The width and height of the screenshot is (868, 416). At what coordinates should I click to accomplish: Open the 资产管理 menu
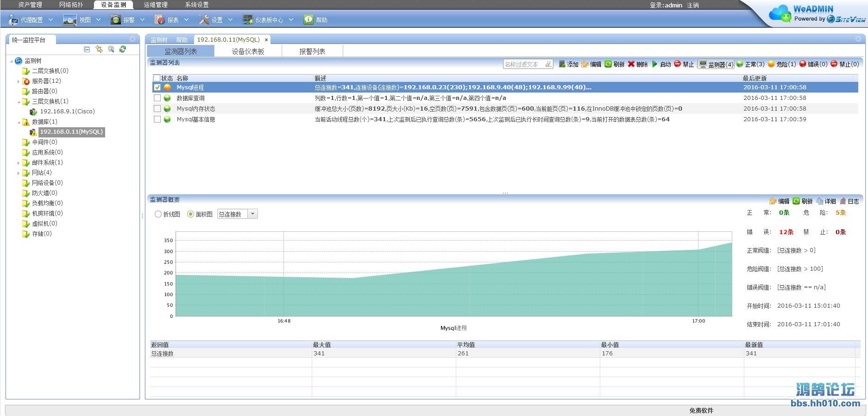[30, 5]
